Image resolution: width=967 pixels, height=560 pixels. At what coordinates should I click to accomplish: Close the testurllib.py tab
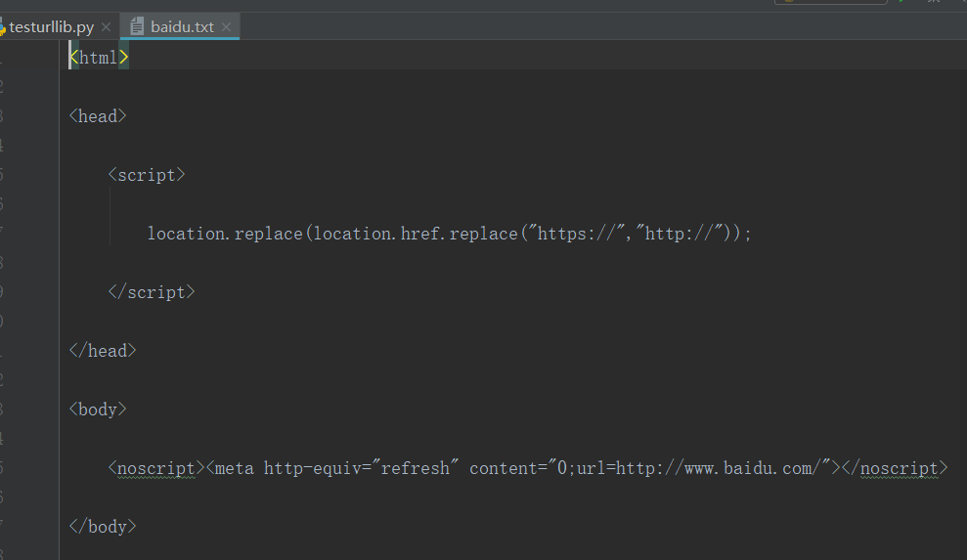(x=106, y=27)
